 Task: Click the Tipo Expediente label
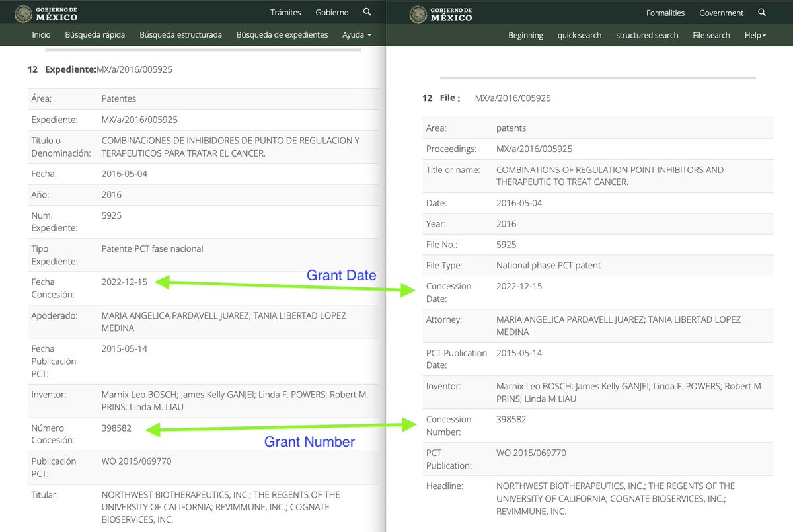(x=55, y=255)
